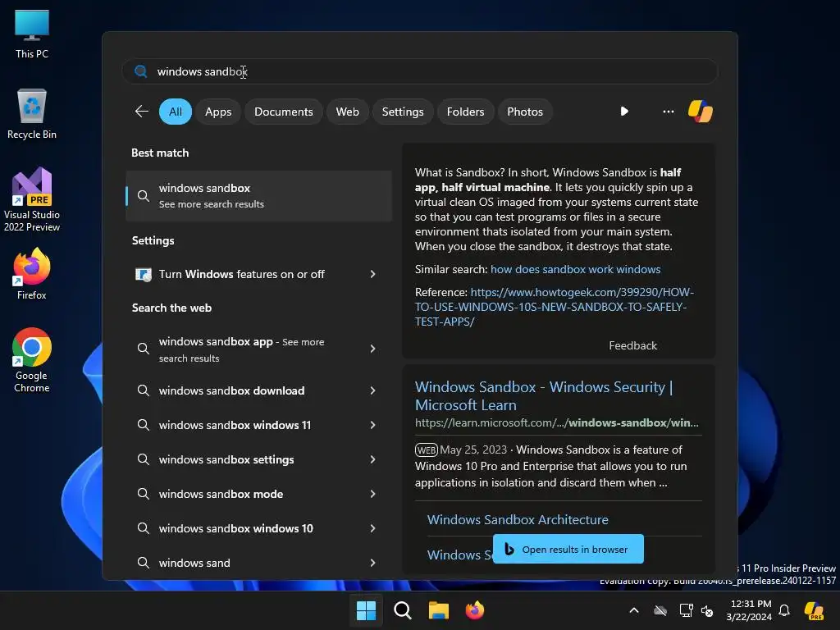Viewport: 840px width, 630px height.
Task: Open the clock showing 12:31 PM
Action: pyautogui.click(x=750, y=610)
